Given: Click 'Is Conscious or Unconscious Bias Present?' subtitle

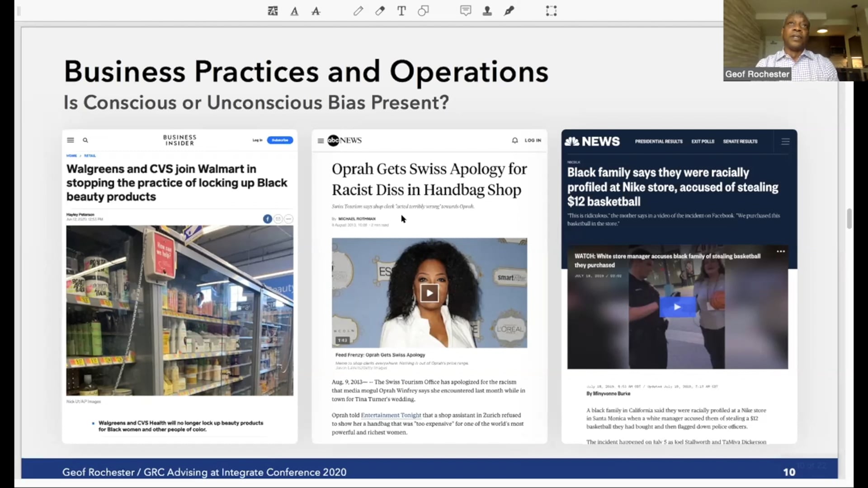Looking at the screenshot, I should click(256, 103).
